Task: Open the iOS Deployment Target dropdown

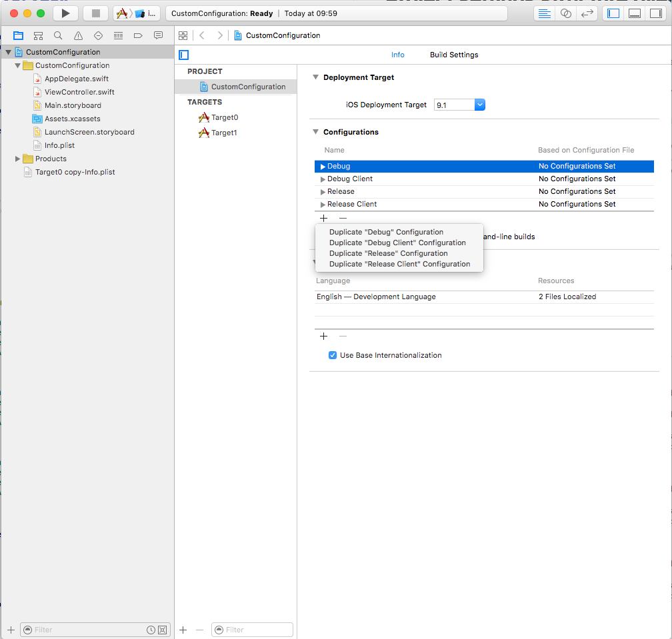Action: point(479,105)
